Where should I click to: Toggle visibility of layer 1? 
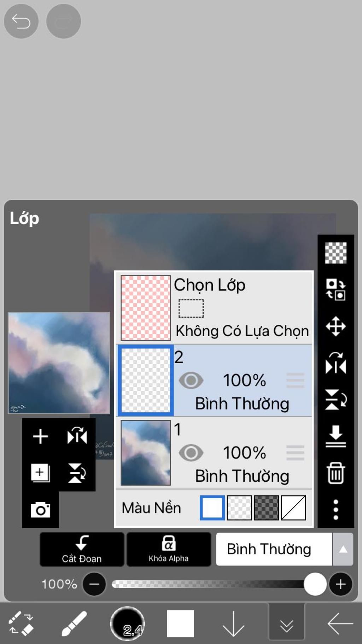[191, 453]
